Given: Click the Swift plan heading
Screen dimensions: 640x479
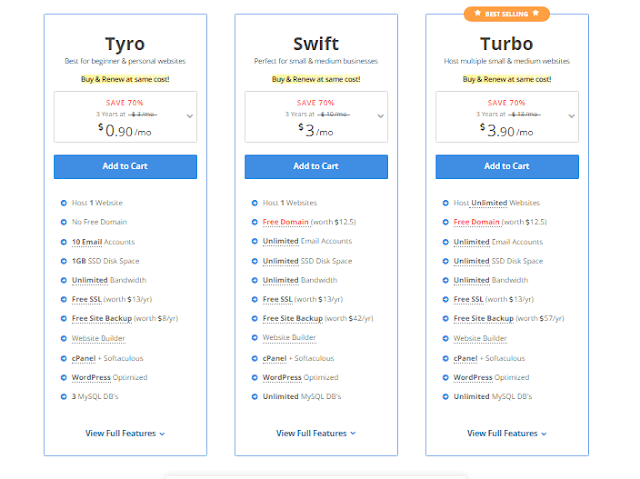Looking at the screenshot, I should [x=316, y=44].
